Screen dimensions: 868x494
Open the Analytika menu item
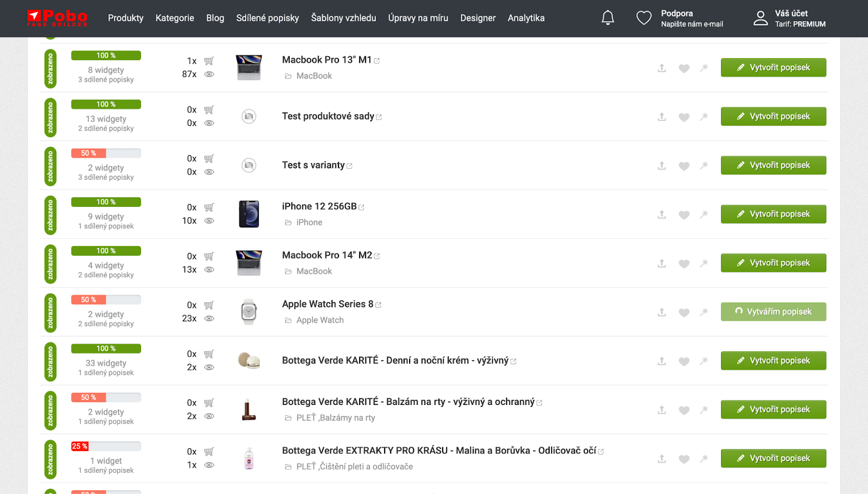(526, 18)
